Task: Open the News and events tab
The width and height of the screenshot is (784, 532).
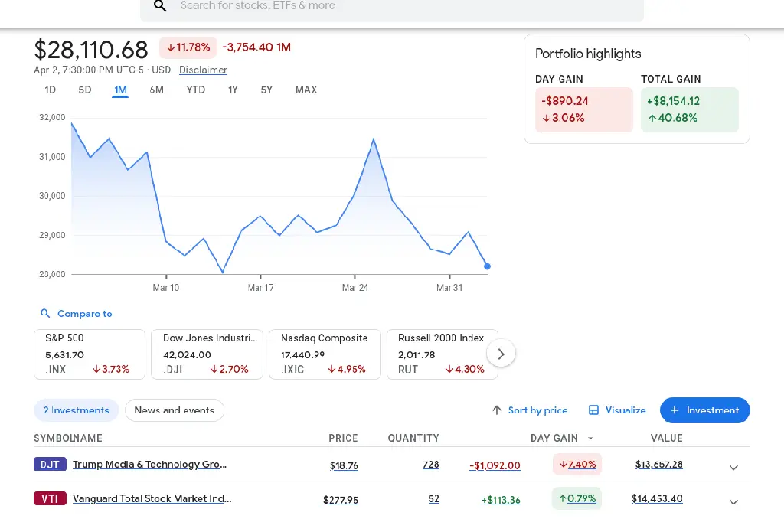Action: pos(175,410)
